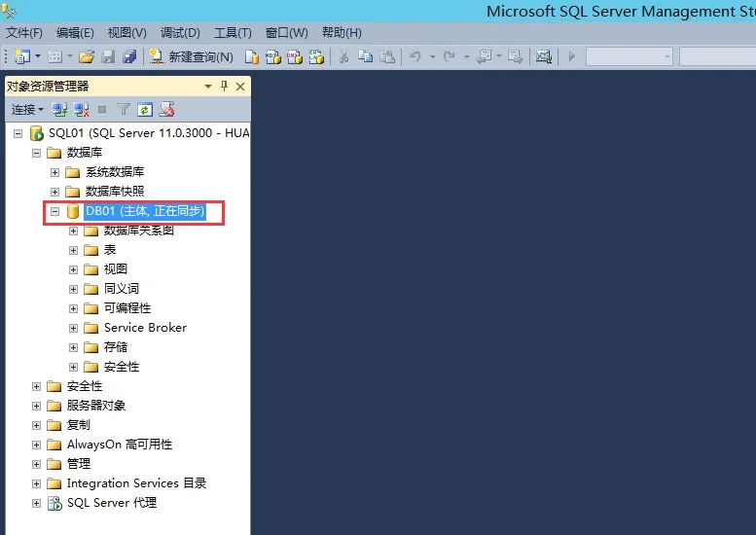This screenshot has width=756, height=535.
Task: Expand the 同义词 folder
Action: pos(73,289)
